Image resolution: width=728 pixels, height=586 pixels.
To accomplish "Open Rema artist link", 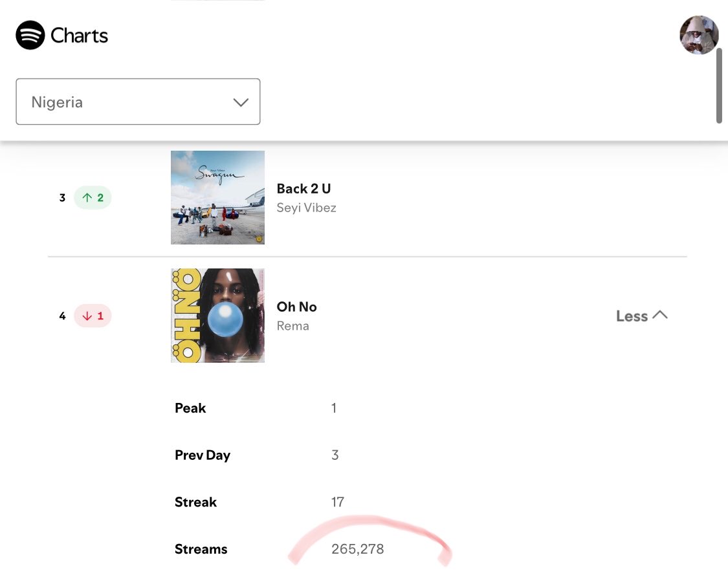I will click(x=293, y=326).
